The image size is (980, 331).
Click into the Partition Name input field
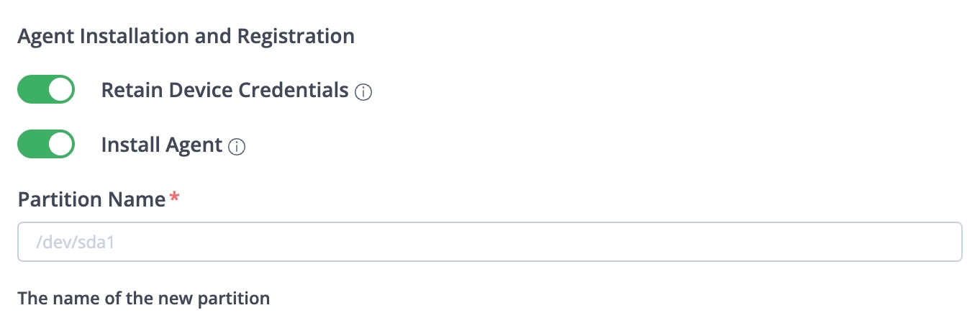click(489, 242)
